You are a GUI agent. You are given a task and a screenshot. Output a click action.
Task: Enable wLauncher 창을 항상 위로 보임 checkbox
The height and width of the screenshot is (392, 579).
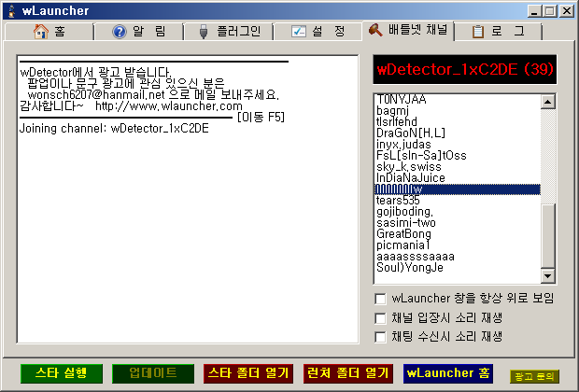pyautogui.click(x=380, y=299)
